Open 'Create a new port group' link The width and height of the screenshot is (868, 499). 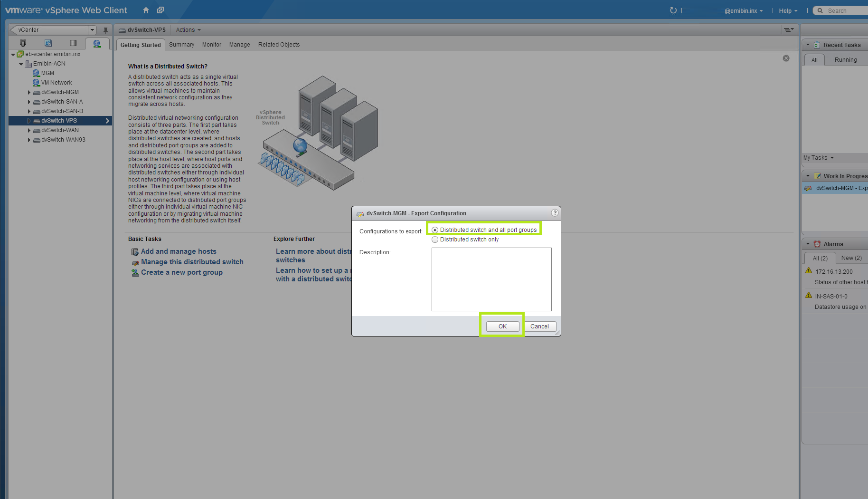point(182,272)
